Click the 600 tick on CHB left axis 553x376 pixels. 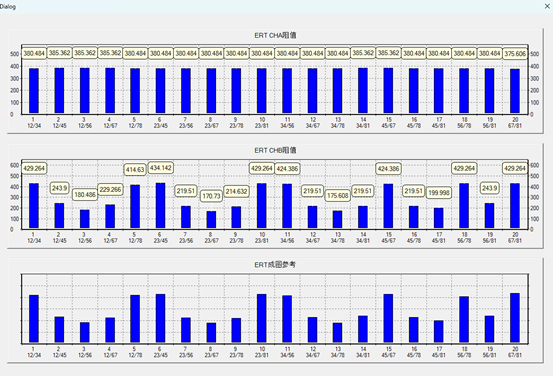pyautogui.click(x=14, y=165)
